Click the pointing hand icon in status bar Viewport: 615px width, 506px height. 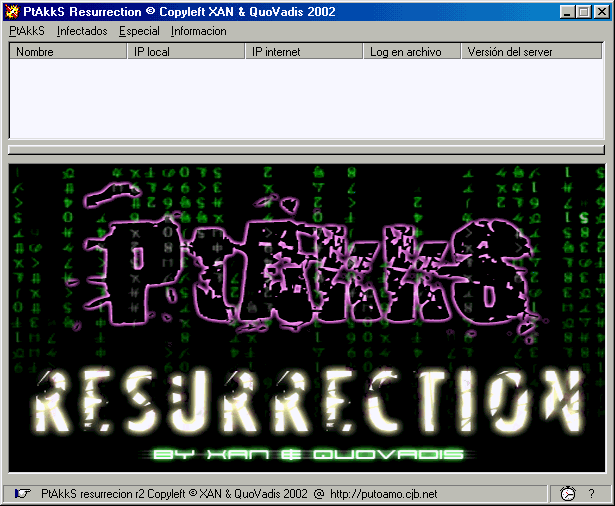click(22, 493)
